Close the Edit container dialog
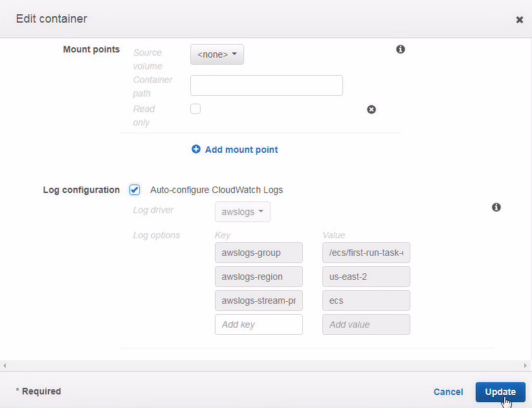Screen dimensions: 532x408 pos(519,20)
